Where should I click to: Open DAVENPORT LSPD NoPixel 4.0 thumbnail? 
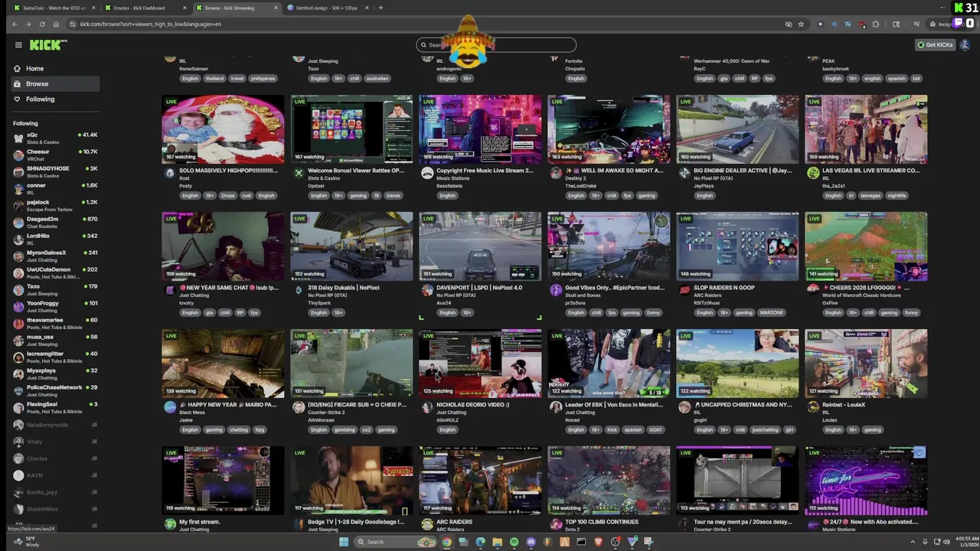click(480, 246)
